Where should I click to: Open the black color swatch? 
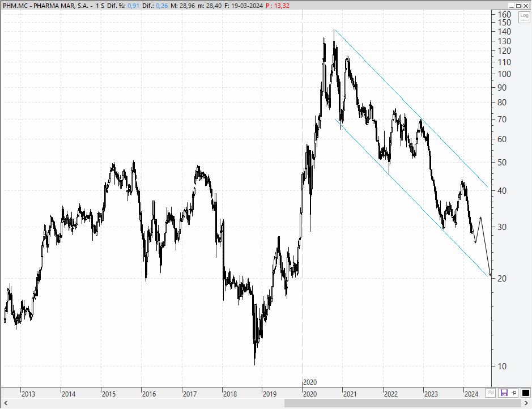[x=525, y=393]
